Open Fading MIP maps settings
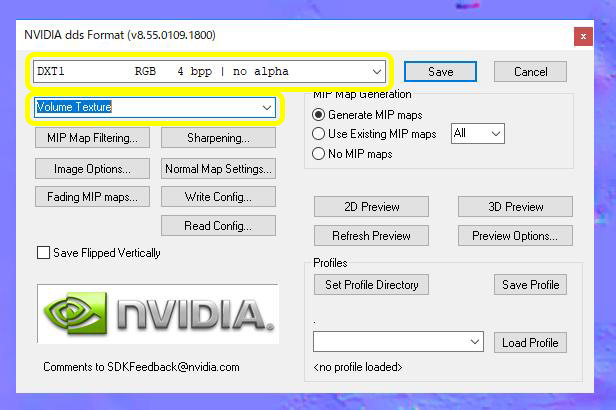 pos(92,196)
